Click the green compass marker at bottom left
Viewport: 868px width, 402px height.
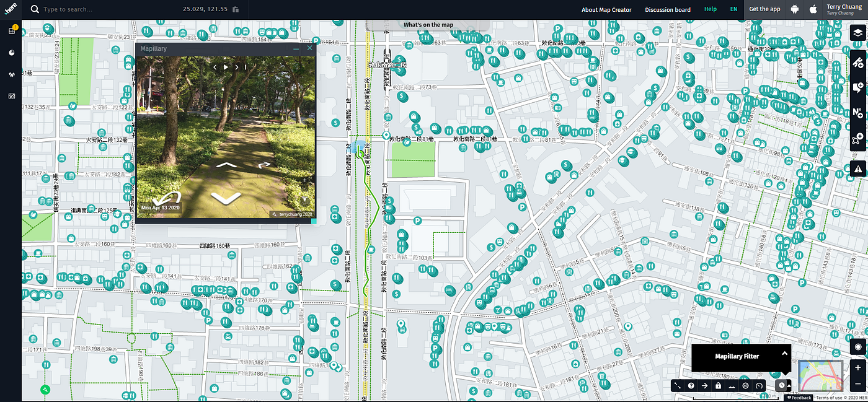tap(45, 390)
